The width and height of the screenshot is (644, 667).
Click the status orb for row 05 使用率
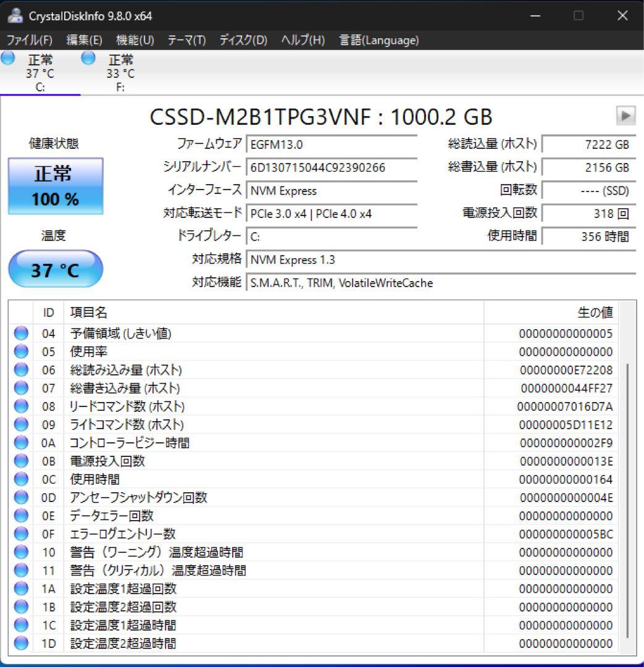click(x=21, y=351)
